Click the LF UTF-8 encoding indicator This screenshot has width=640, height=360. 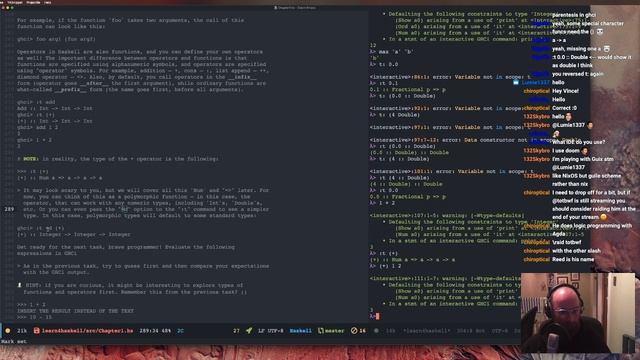coord(271,331)
